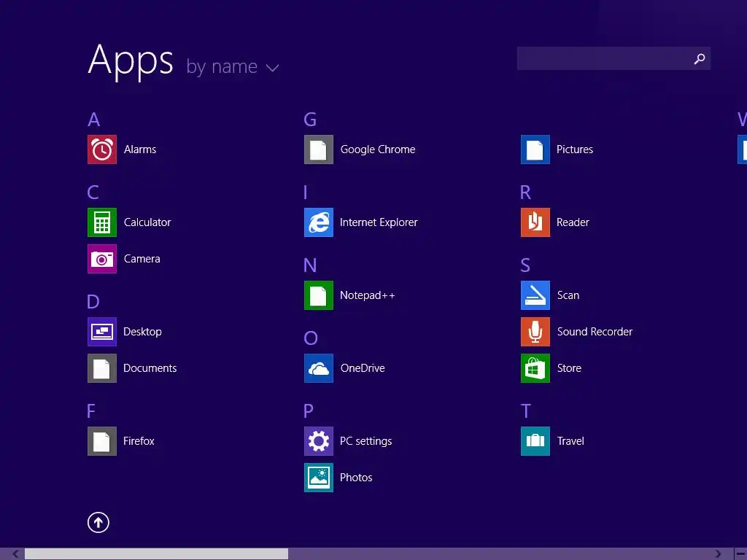Click the Photos app icon
This screenshot has width=747, height=560.
319,478
